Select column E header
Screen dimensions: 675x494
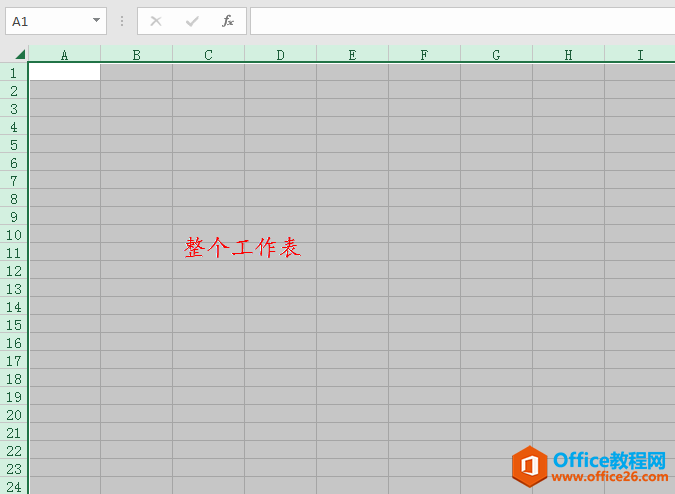352,55
